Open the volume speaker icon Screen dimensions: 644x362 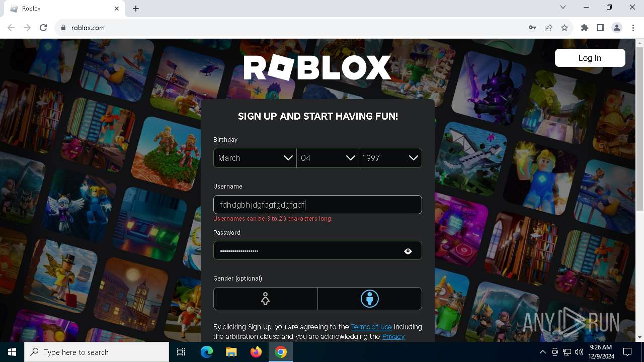click(x=579, y=352)
